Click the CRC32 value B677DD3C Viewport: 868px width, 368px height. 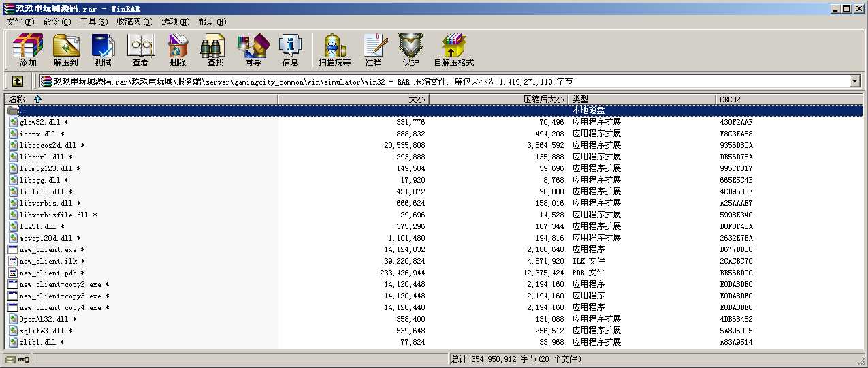[x=736, y=249]
